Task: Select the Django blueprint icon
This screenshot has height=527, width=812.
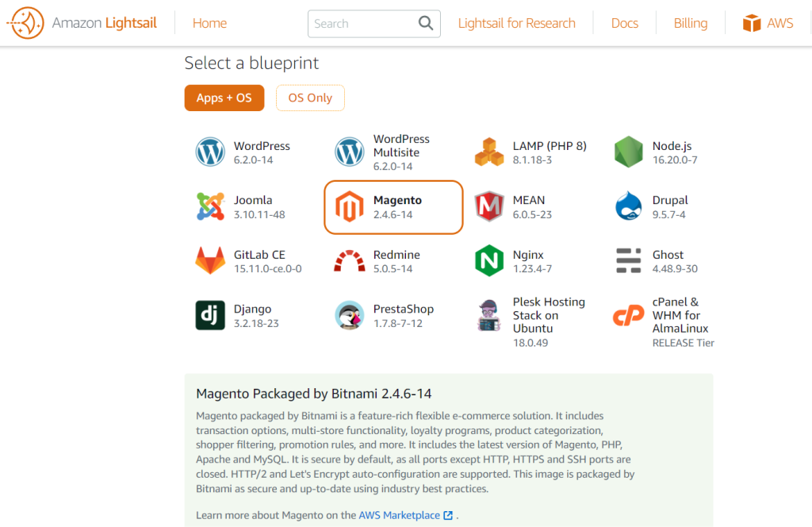Action: click(210, 315)
